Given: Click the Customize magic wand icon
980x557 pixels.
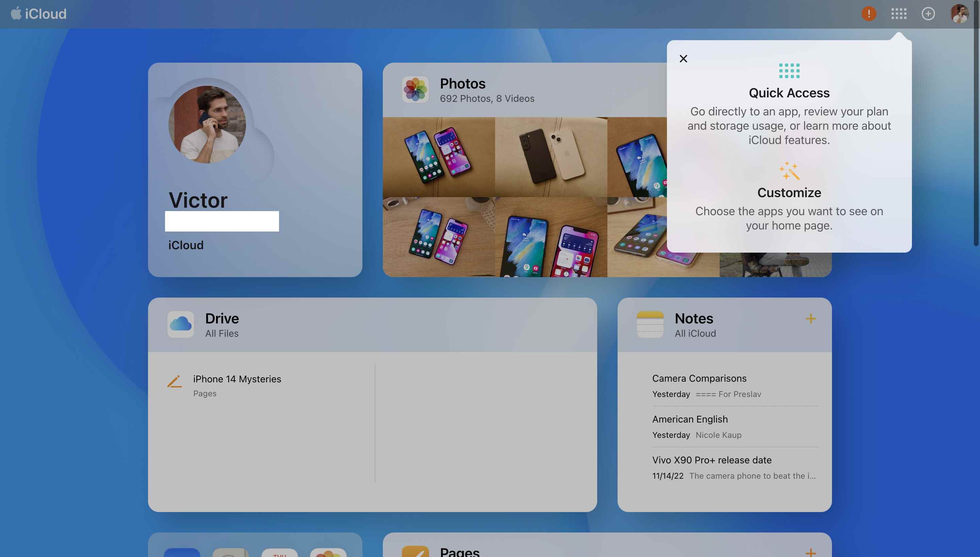Looking at the screenshot, I should click(789, 171).
